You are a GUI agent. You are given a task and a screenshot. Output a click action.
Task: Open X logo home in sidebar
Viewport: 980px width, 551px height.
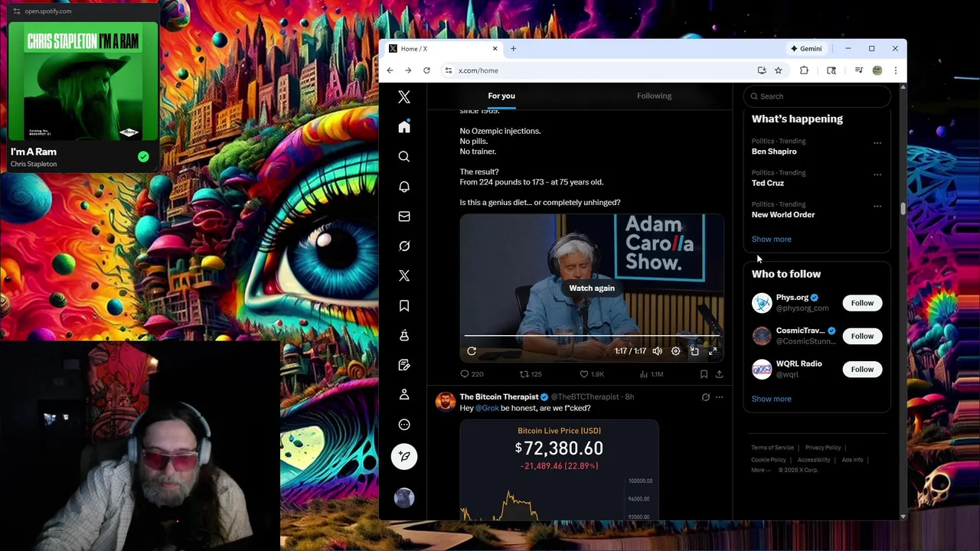pyautogui.click(x=404, y=97)
